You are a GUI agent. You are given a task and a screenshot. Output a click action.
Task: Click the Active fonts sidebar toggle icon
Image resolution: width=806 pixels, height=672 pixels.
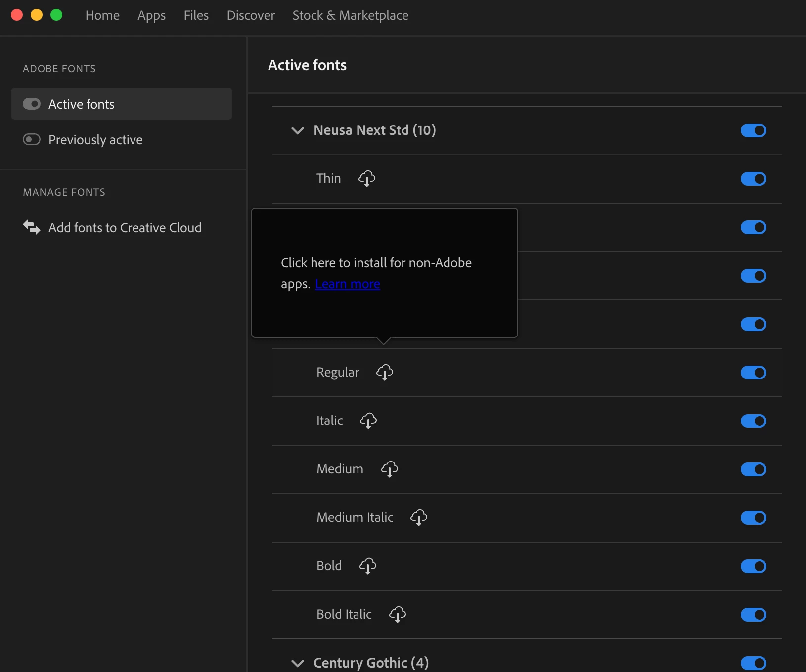(32, 104)
